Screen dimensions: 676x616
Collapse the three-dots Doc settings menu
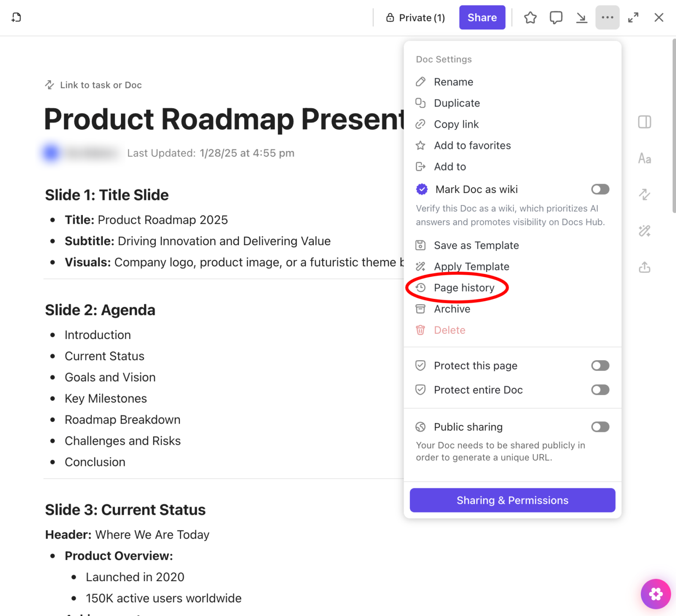coord(607,18)
